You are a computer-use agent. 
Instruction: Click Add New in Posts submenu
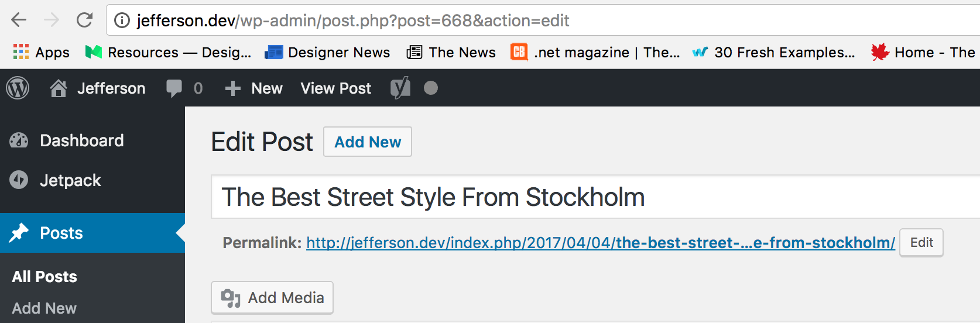click(x=44, y=308)
